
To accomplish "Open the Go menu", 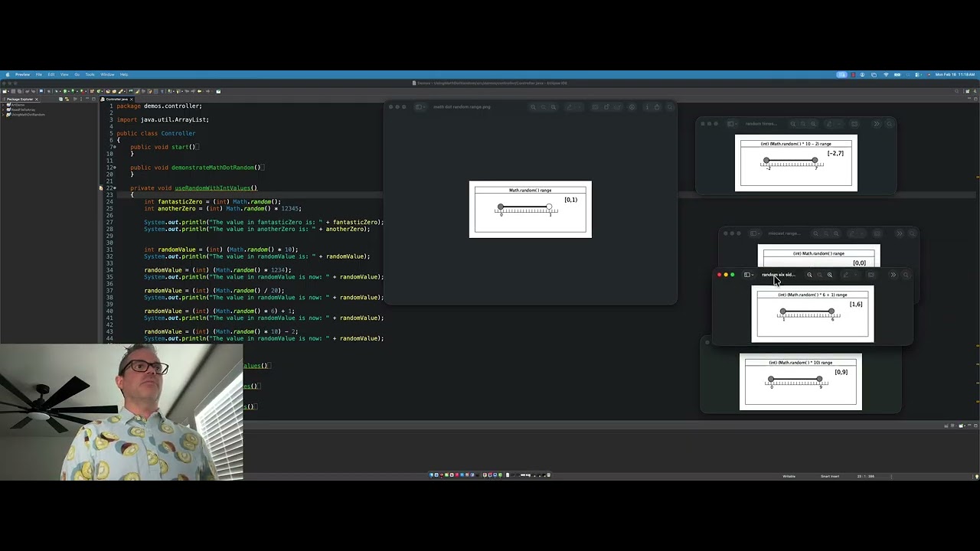I will [77, 74].
